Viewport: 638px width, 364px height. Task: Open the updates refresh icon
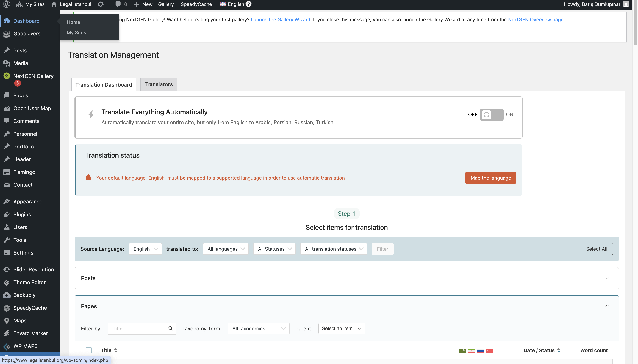pos(101,4)
